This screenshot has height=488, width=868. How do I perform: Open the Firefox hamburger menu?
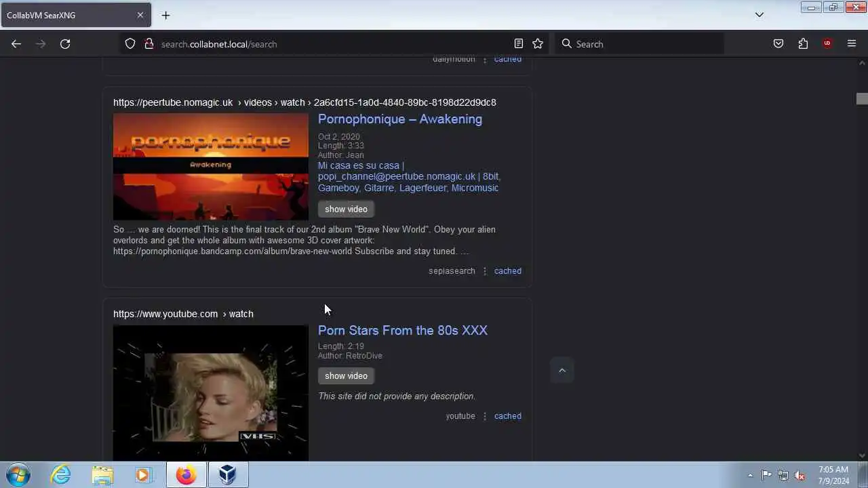[x=852, y=44]
